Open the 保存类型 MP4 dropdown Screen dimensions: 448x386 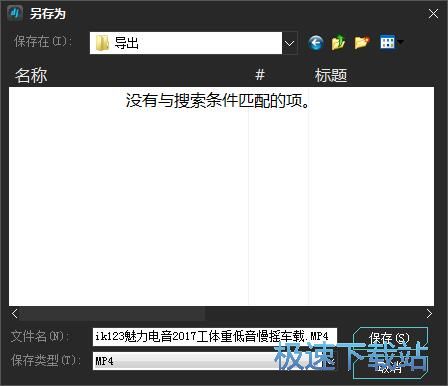[215, 361]
